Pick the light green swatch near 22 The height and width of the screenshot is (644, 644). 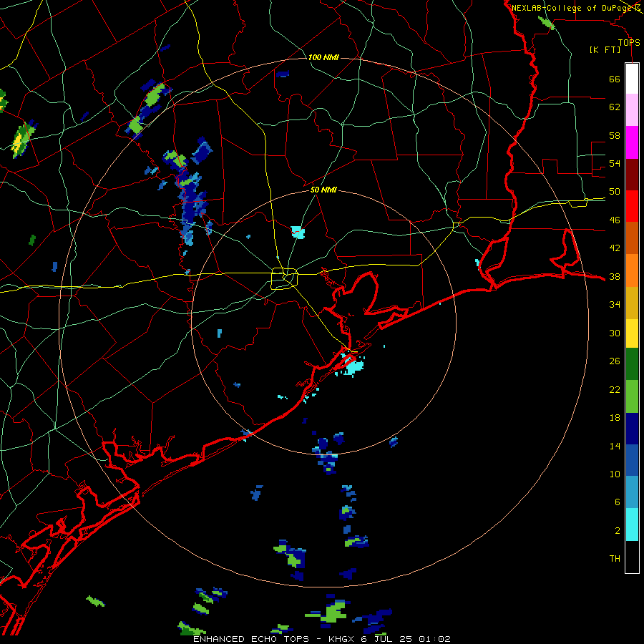tap(632, 396)
